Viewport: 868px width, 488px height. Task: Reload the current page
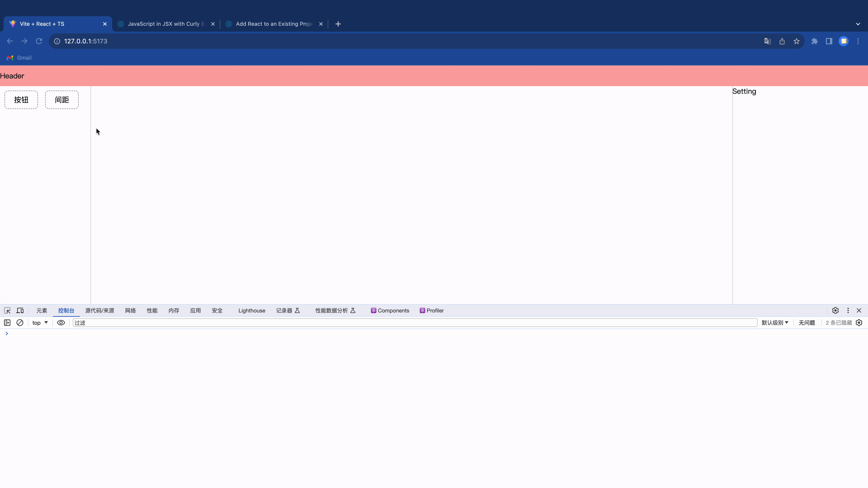[x=39, y=41]
